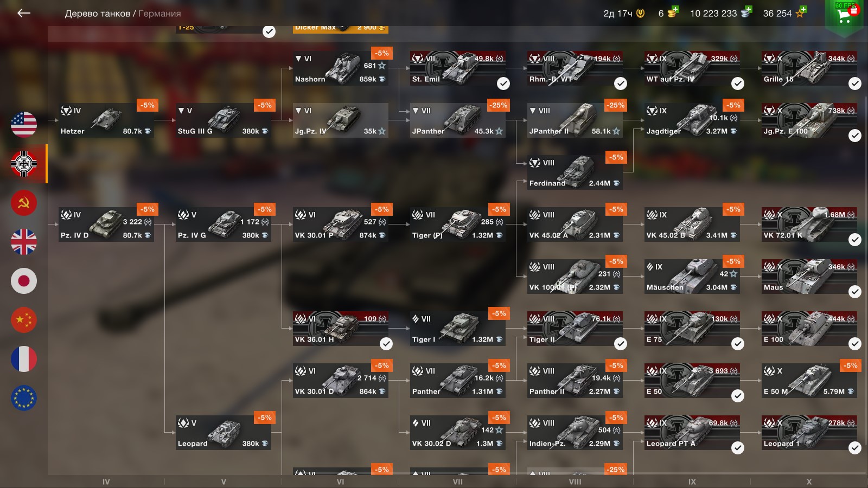Image resolution: width=868 pixels, height=488 pixels.
Task: Select the Germany flag tab
Action: click(x=24, y=164)
